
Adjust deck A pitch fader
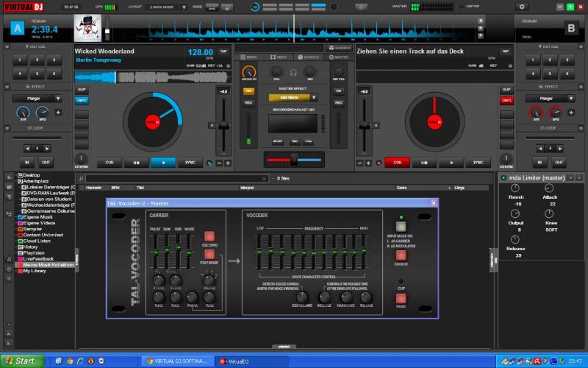coord(224,126)
